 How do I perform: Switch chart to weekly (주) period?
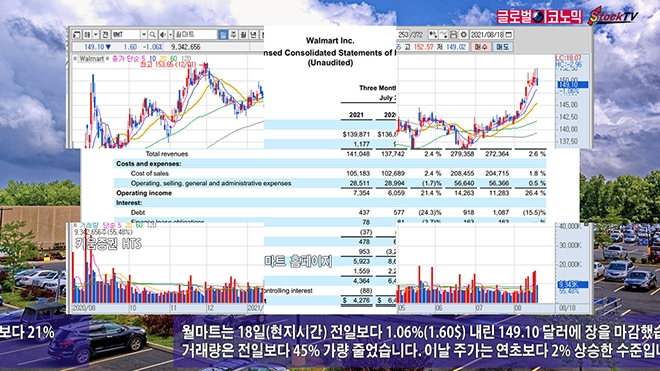233,35
